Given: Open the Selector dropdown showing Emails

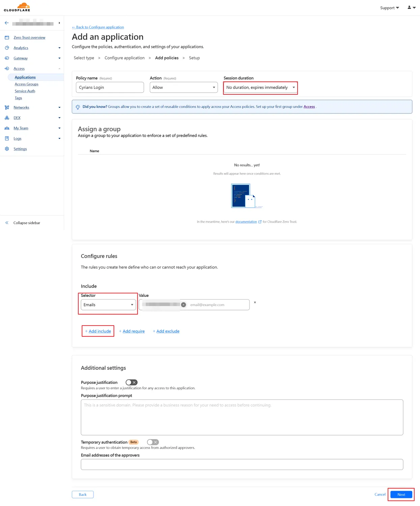Looking at the screenshot, I should pos(108,305).
